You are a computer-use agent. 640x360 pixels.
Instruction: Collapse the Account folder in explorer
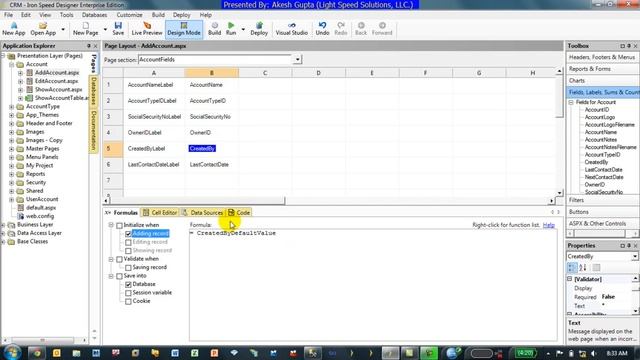click(x=11, y=64)
